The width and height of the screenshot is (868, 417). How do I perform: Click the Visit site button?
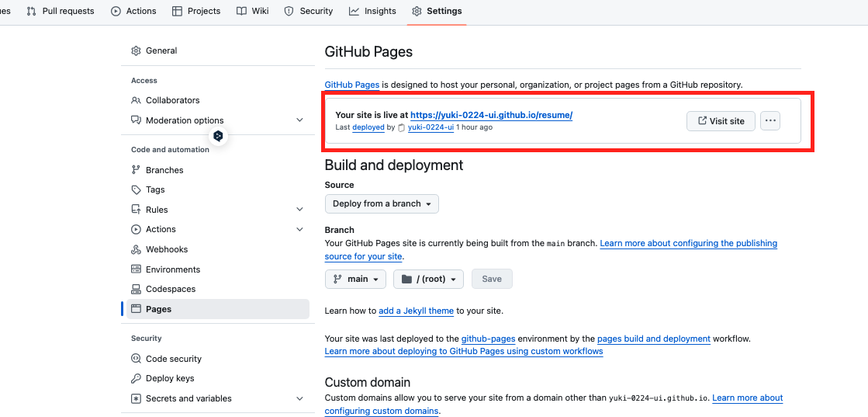point(721,121)
